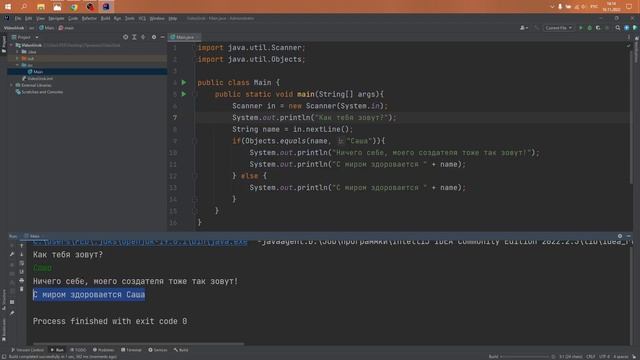The image size is (640, 360).
Task: Open the View menu
Action: pyautogui.click(x=40, y=18)
